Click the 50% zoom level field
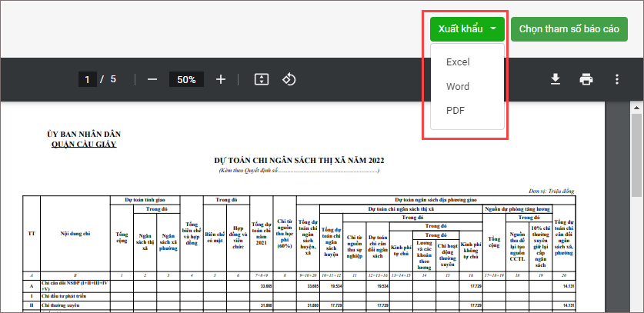The height and width of the screenshot is (313, 644). point(186,79)
